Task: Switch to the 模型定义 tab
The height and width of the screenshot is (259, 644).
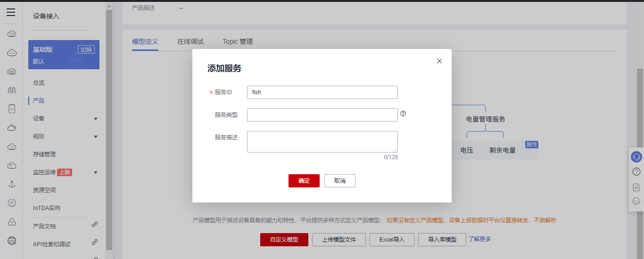Action: (x=145, y=41)
